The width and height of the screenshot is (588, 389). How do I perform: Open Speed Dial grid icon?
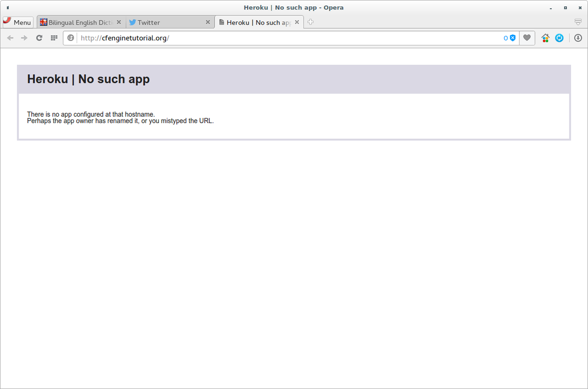point(54,38)
